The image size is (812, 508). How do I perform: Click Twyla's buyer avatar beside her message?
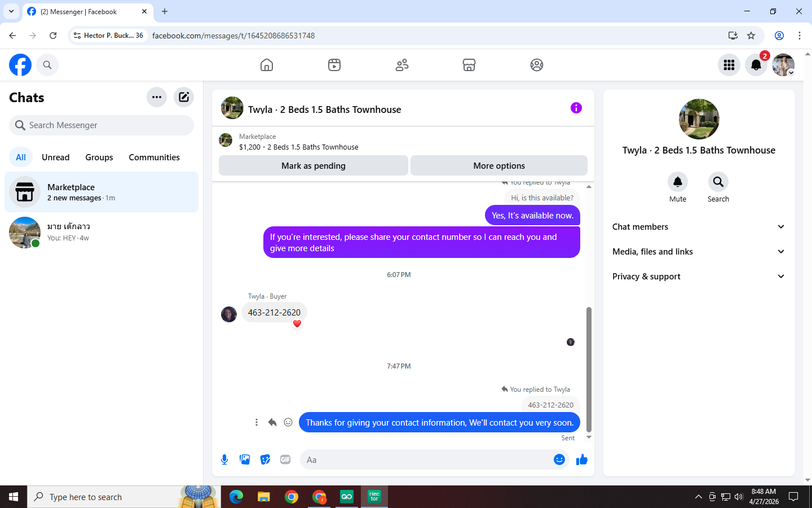pos(229,314)
